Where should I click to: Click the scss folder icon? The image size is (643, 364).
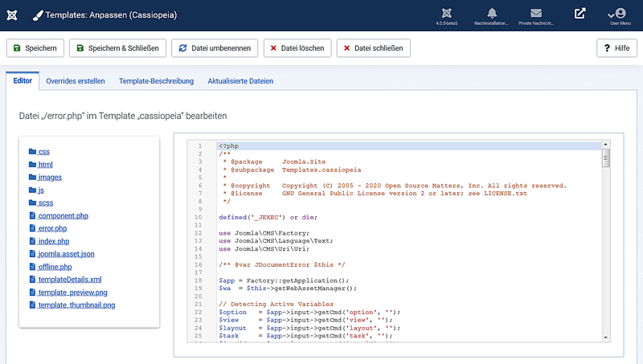tap(32, 202)
